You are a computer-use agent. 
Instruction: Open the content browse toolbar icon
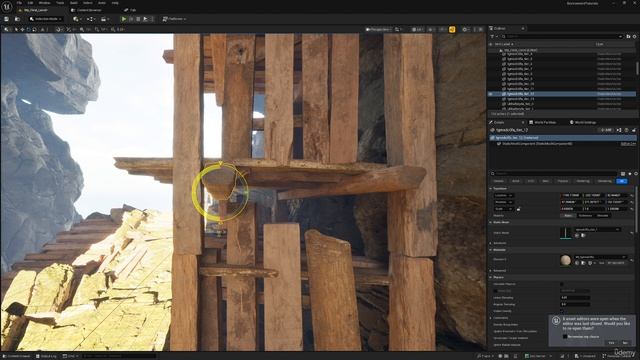pyautogui.click(x=17, y=19)
